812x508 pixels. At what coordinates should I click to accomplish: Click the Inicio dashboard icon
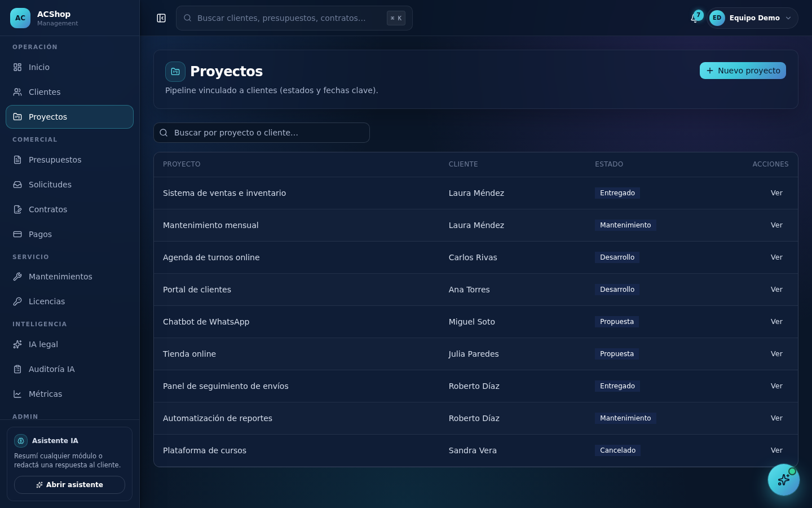[17, 67]
